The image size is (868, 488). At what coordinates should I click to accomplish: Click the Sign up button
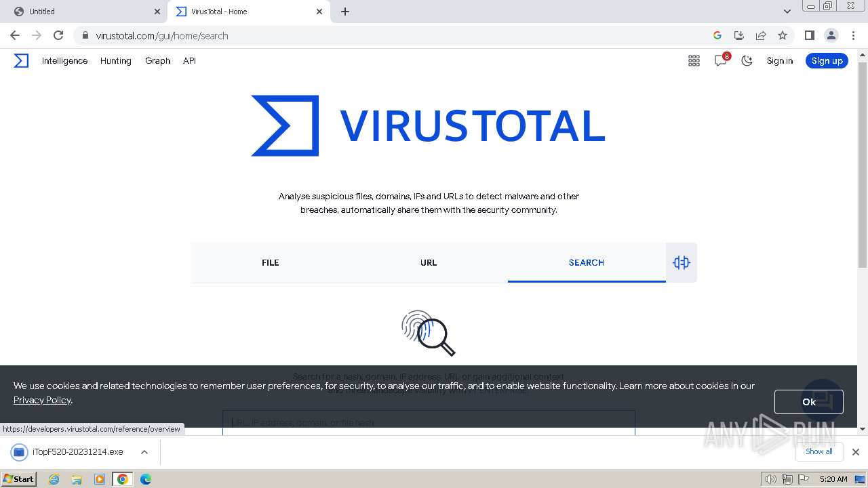[x=827, y=61]
